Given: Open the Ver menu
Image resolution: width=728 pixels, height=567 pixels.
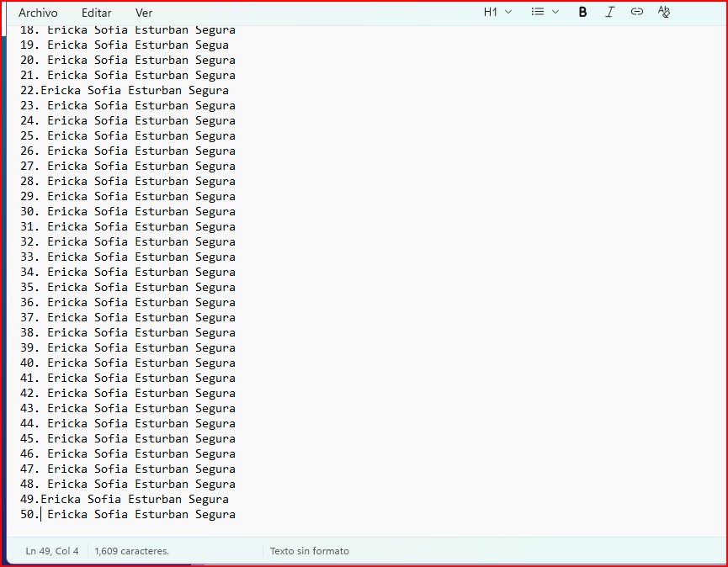Looking at the screenshot, I should coord(144,13).
